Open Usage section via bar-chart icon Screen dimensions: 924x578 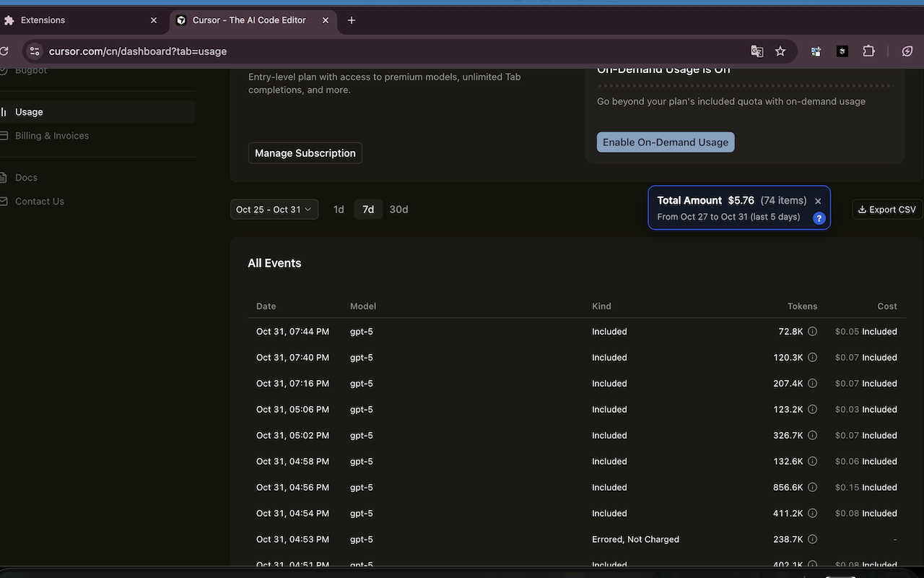pyautogui.click(x=5, y=111)
